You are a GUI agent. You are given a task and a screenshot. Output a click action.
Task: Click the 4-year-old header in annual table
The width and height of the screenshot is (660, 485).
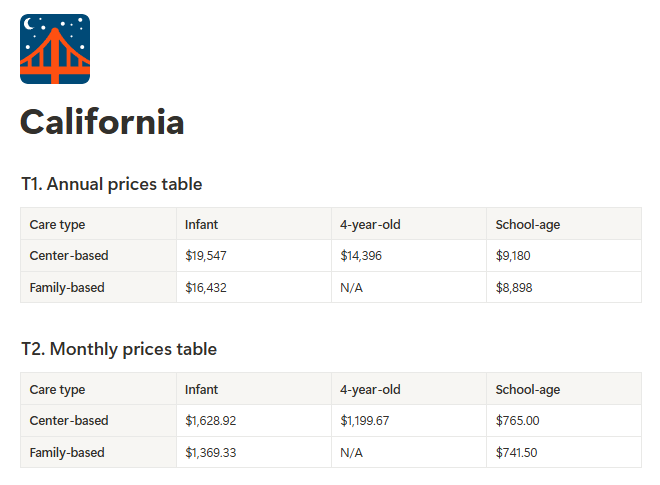coord(409,224)
